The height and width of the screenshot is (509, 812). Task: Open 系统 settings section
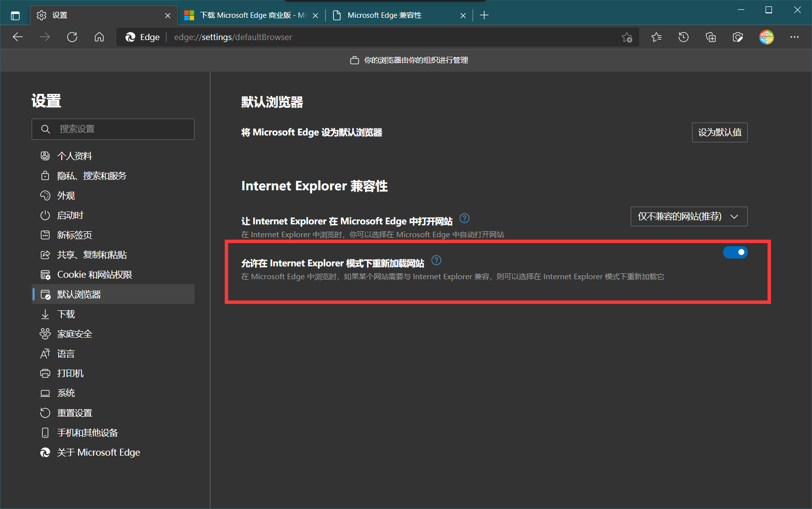(113, 393)
